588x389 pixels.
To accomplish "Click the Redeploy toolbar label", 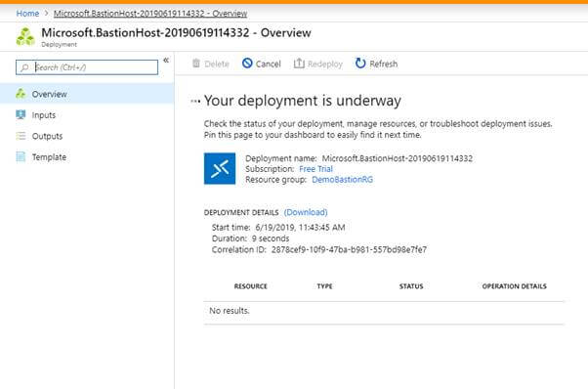I will click(x=325, y=65).
